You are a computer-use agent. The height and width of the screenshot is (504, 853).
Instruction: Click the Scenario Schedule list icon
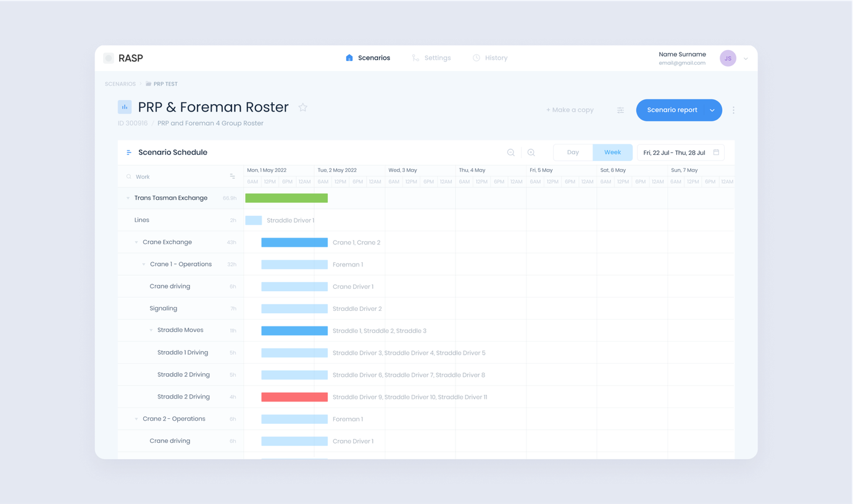click(129, 152)
